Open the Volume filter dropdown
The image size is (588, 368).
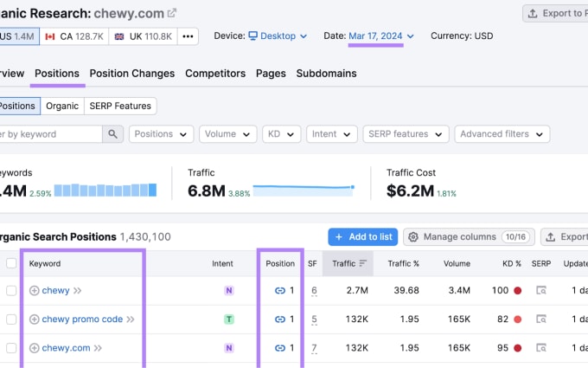point(228,134)
